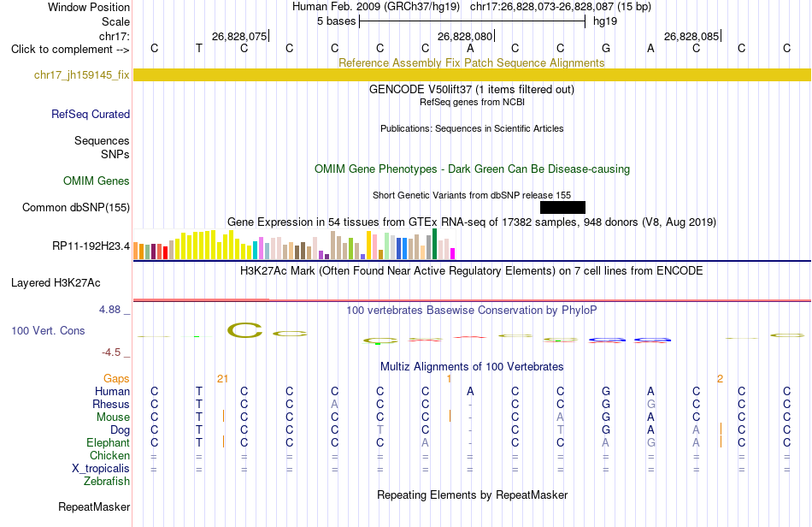Click the chr17_jh159145_fix track label
This screenshot has height=527, width=812.
81,74
